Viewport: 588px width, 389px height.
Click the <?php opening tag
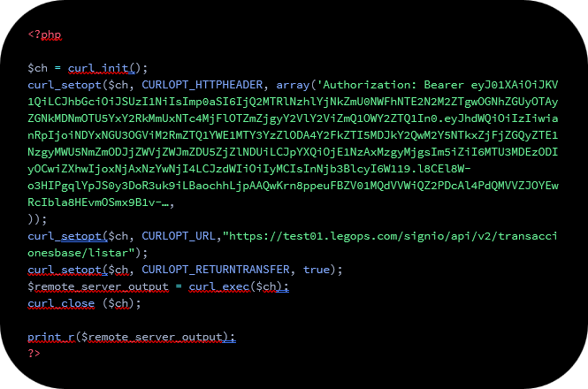click(44, 34)
